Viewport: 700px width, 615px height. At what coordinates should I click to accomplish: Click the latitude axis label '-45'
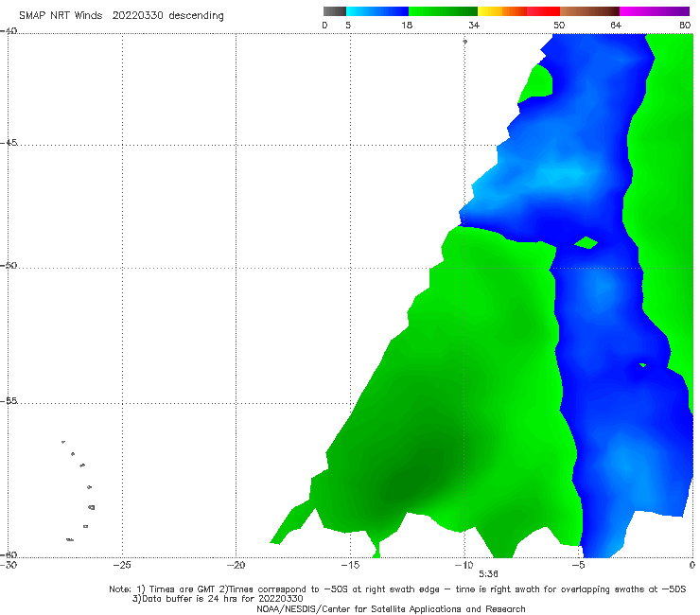[x=9, y=143]
